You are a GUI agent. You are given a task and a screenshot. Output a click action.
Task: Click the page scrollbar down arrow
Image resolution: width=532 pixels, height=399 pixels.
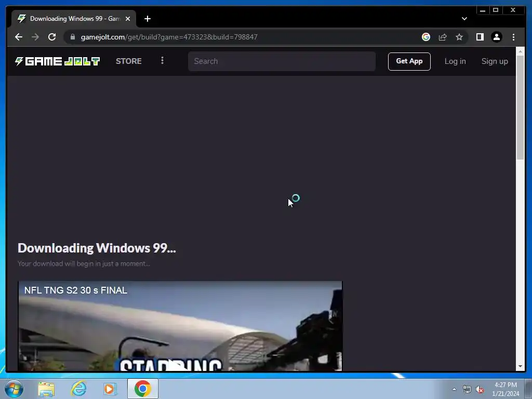point(520,367)
